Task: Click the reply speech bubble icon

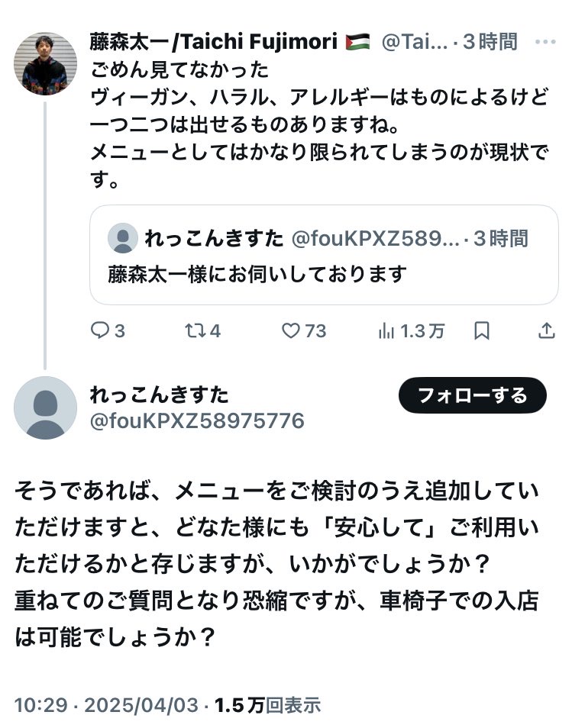Action: point(101,330)
